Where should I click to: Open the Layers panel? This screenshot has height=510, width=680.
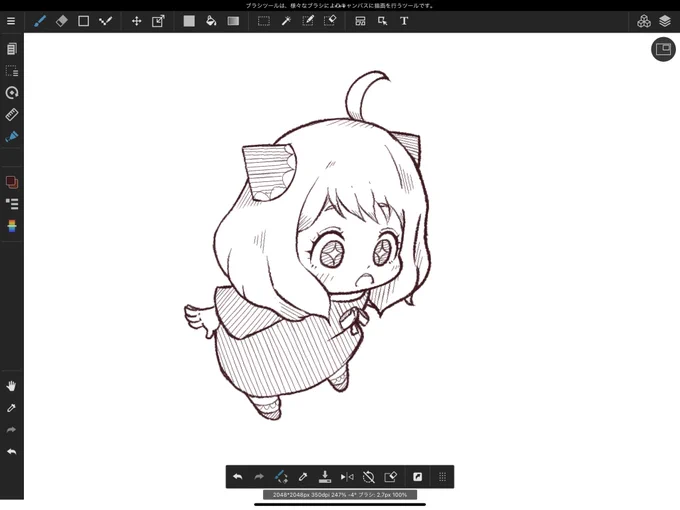[x=665, y=21]
